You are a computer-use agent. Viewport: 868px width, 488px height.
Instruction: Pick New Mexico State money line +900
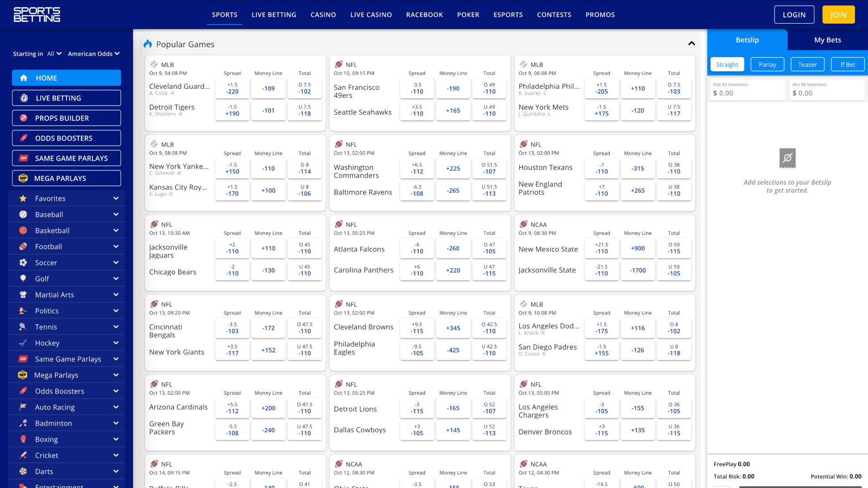tap(638, 248)
